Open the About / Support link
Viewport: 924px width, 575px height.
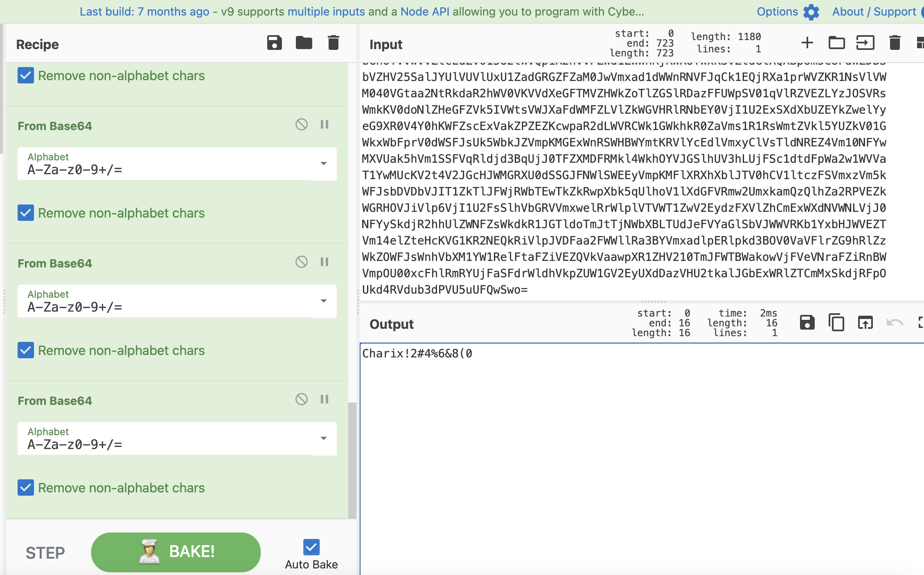[x=874, y=12]
